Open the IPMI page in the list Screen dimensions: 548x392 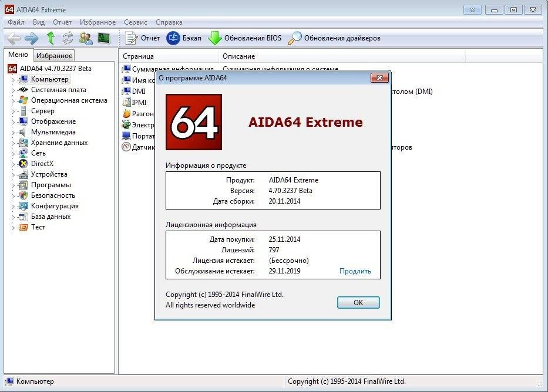click(135, 103)
